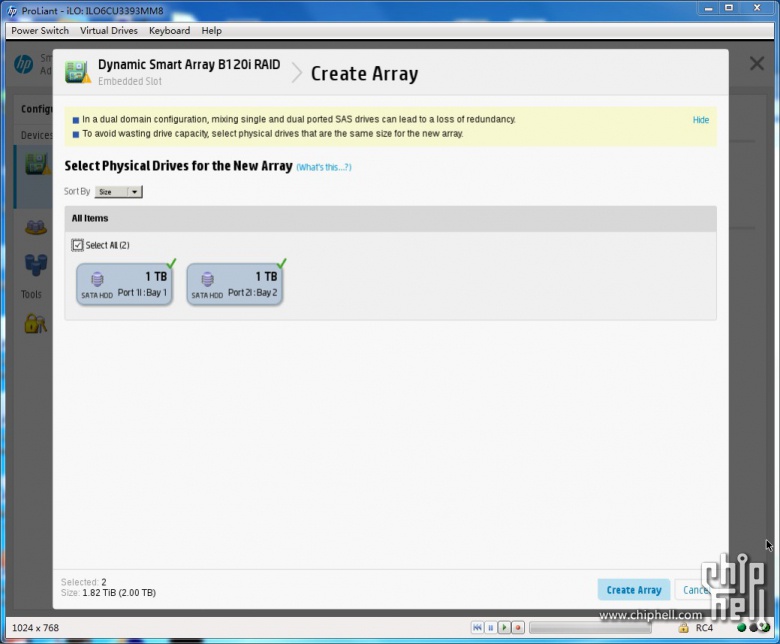Maximize the ProLiant iLO window

tap(729, 8)
